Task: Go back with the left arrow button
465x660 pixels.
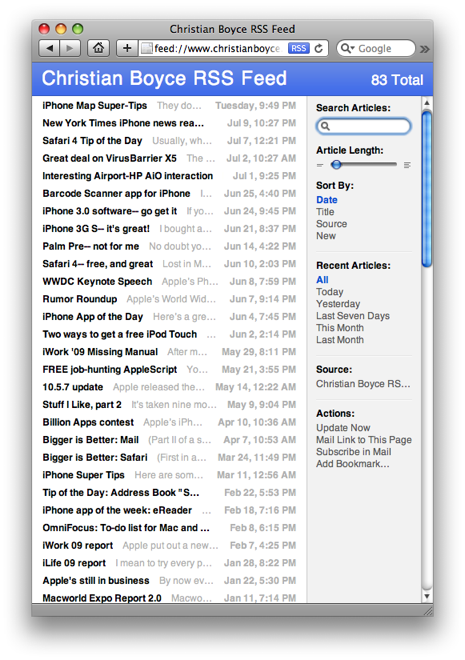Action: (x=49, y=48)
